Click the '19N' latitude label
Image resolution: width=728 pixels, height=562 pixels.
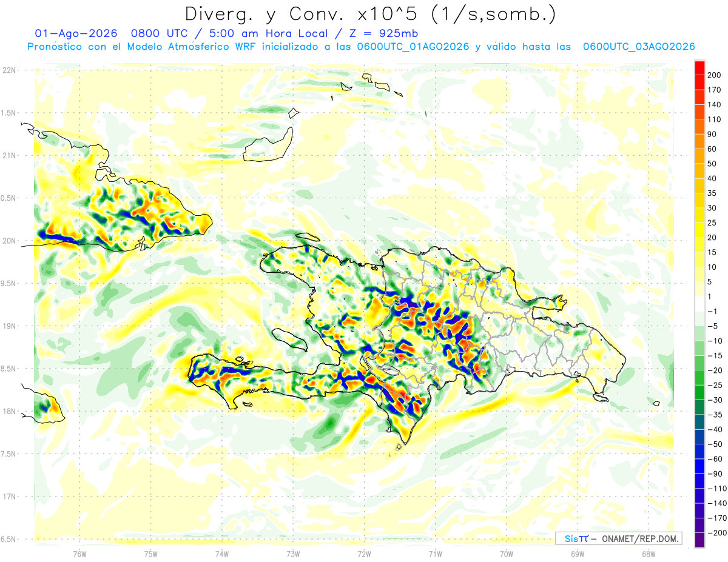pos(9,326)
